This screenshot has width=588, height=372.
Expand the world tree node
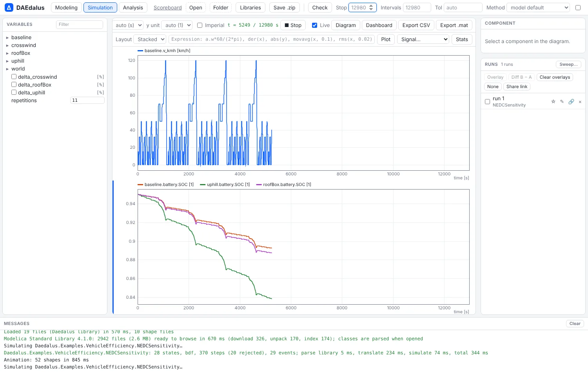7,69
